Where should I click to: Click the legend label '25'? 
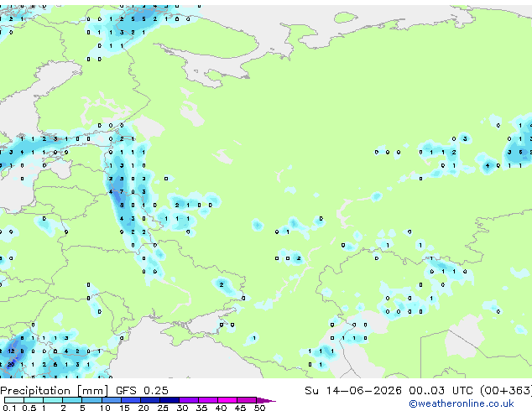163,408
